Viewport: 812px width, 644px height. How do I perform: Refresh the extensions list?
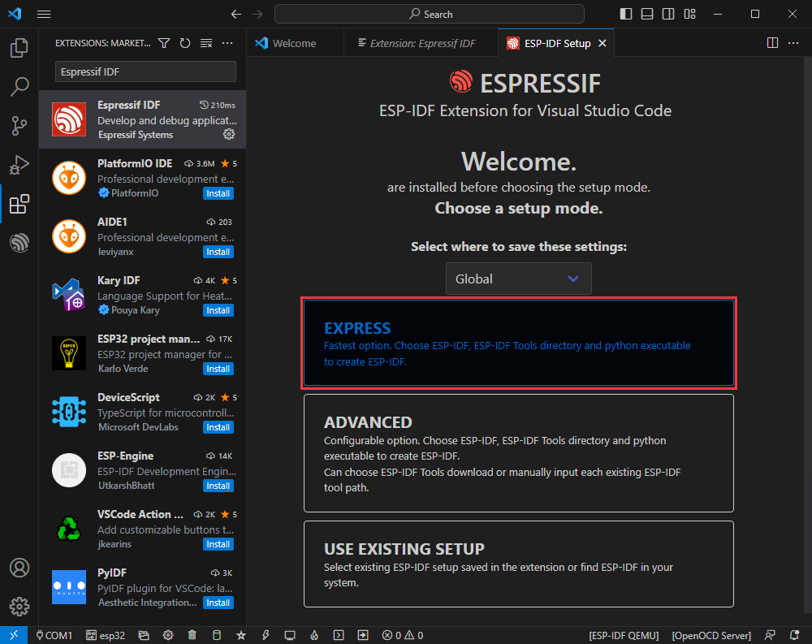pyautogui.click(x=185, y=43)
